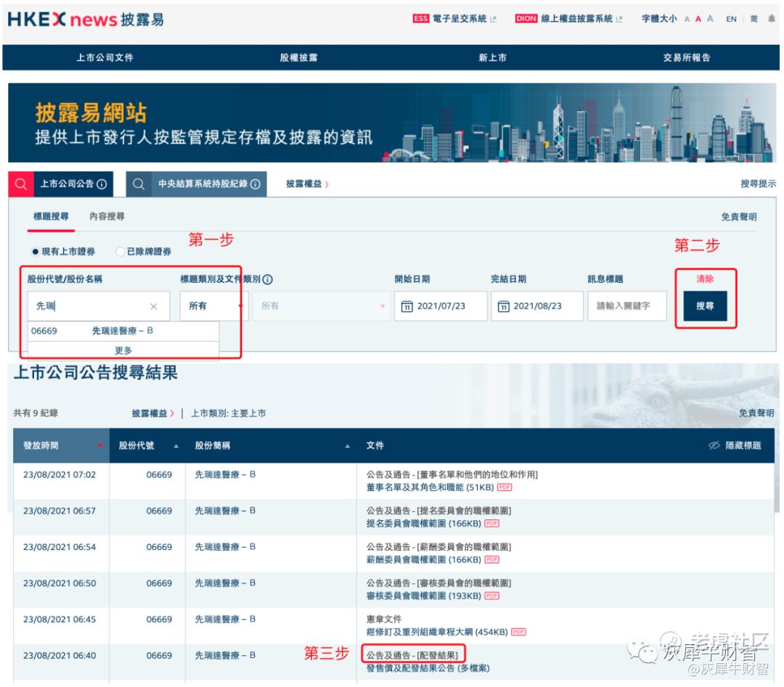Sort by 發放時間 arrow
The image size is (784, 687).
pyautogui.click(x=100, y=445)
